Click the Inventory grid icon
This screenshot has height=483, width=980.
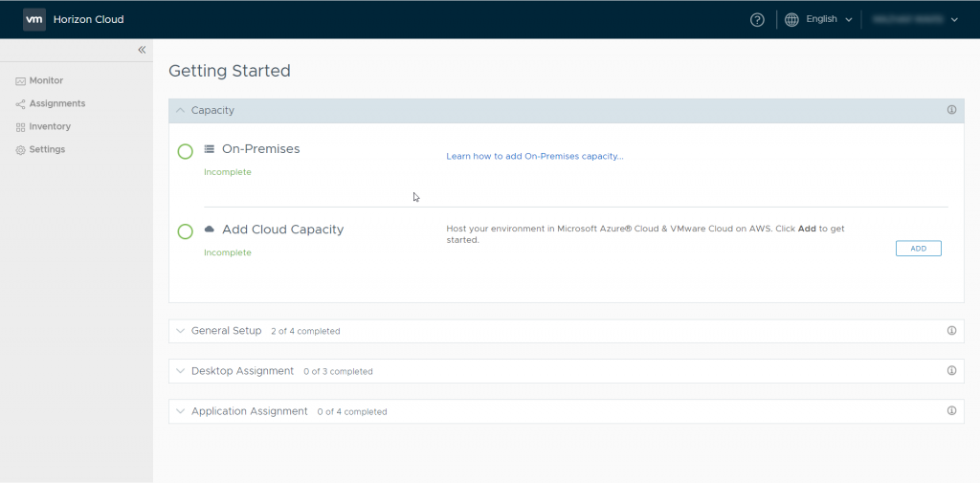point(21,127)
